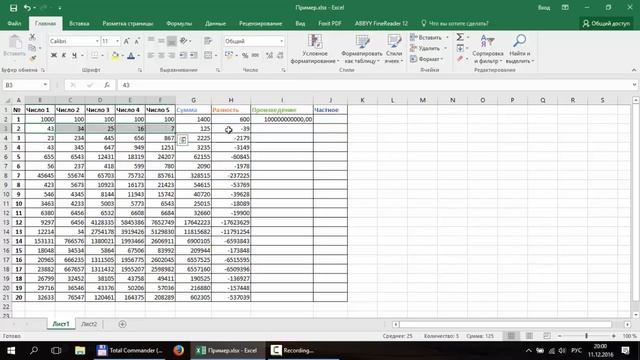Open the fill color dropdown arrow
Screen dimensions: 640x360
click(x=122, y=56)
